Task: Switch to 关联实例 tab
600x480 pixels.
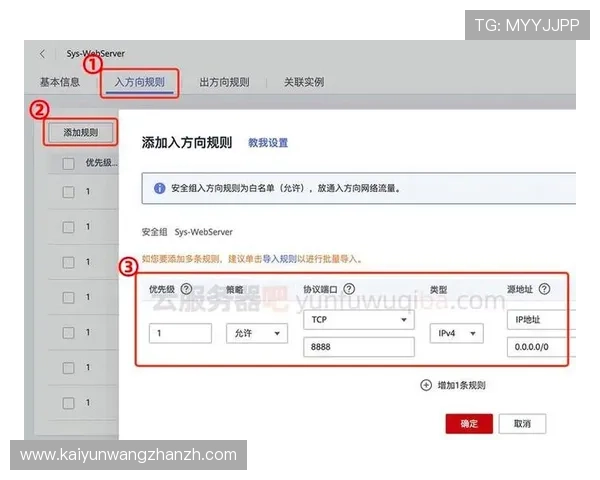Action: (304, 82)
